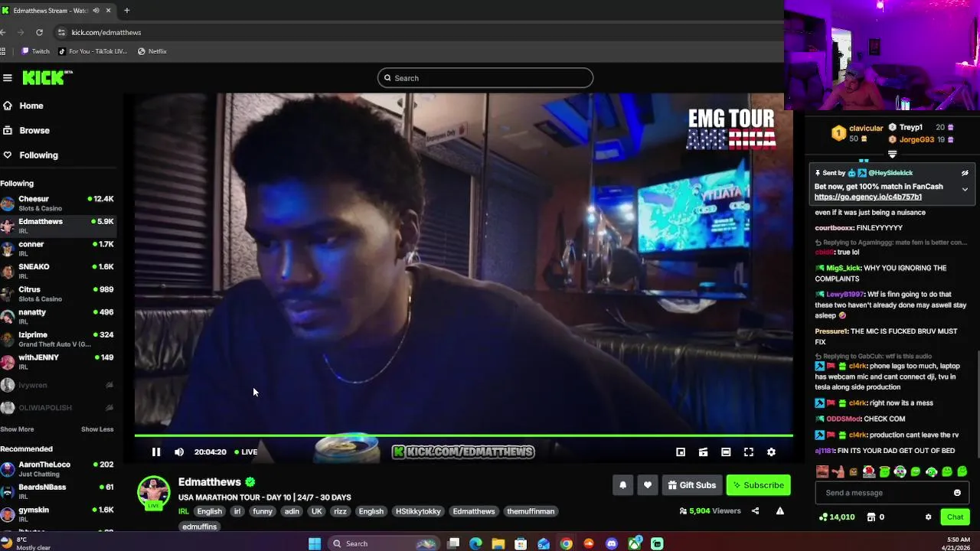Open gymskin recommended channel
The width and height of the screenshot is (980, 551).
click(x=58, y=514)
